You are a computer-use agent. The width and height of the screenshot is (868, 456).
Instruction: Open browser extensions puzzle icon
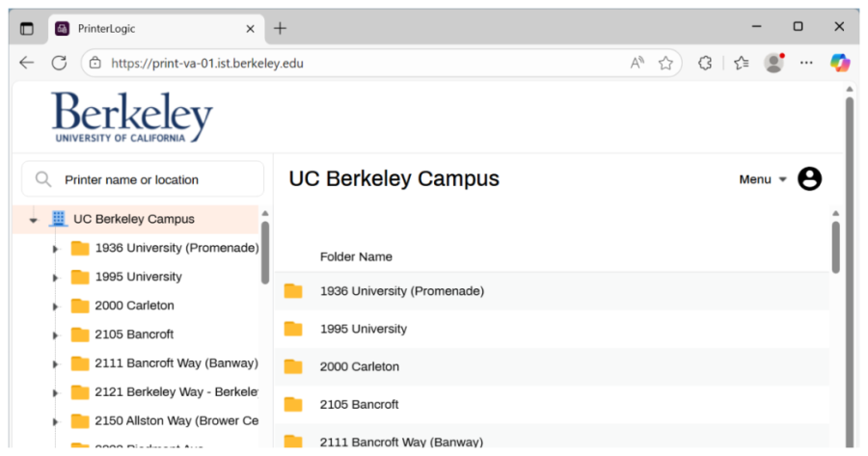point(705,63)
